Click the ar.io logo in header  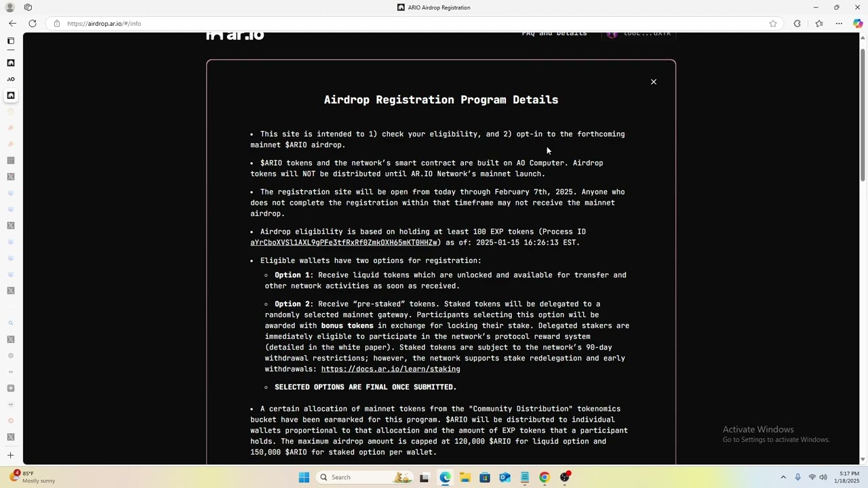(235, 36)
